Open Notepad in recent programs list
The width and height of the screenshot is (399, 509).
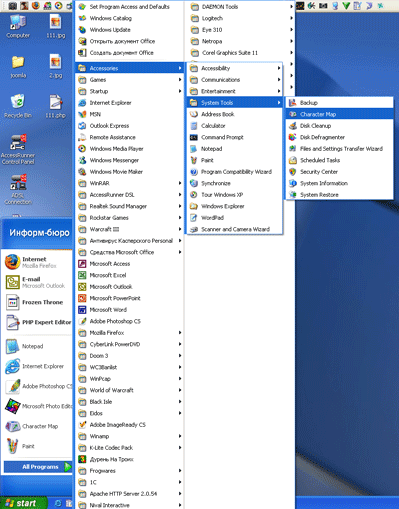pos(37,346)
